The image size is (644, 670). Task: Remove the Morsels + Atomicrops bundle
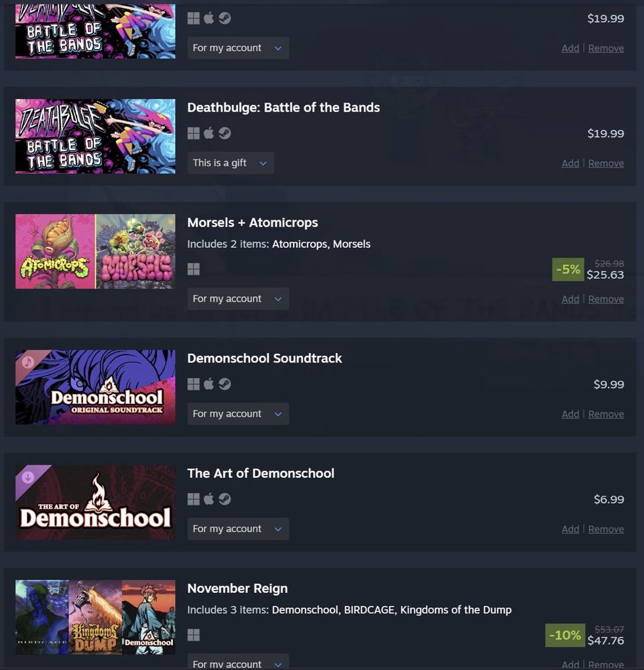pos(606,299)
